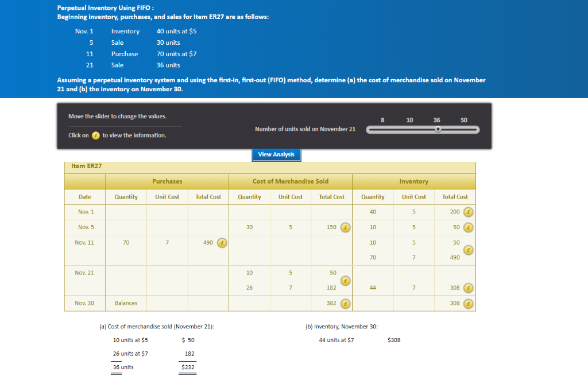Select the Nov. 21 date cell
The height and width of the screenshot is (376, 588).
84,273
